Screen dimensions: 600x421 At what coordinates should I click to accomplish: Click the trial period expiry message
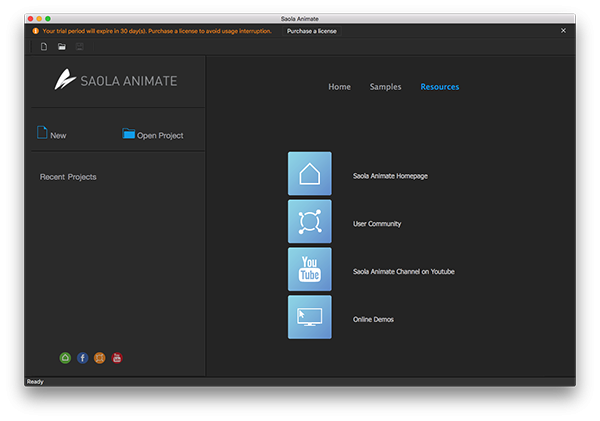pyautogui.click(x=157, y=31)
